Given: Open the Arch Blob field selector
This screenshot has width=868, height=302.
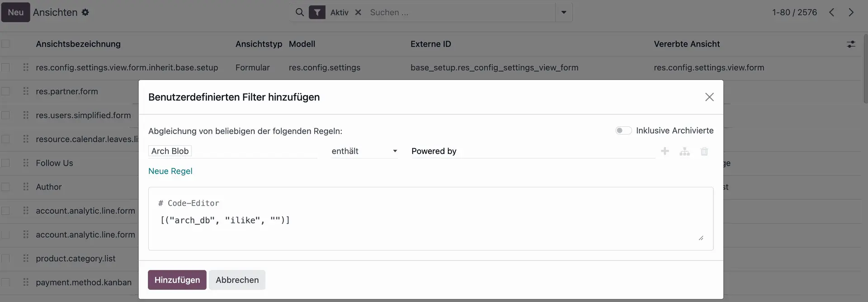Looking at the screenshot, I should point(232,151).
